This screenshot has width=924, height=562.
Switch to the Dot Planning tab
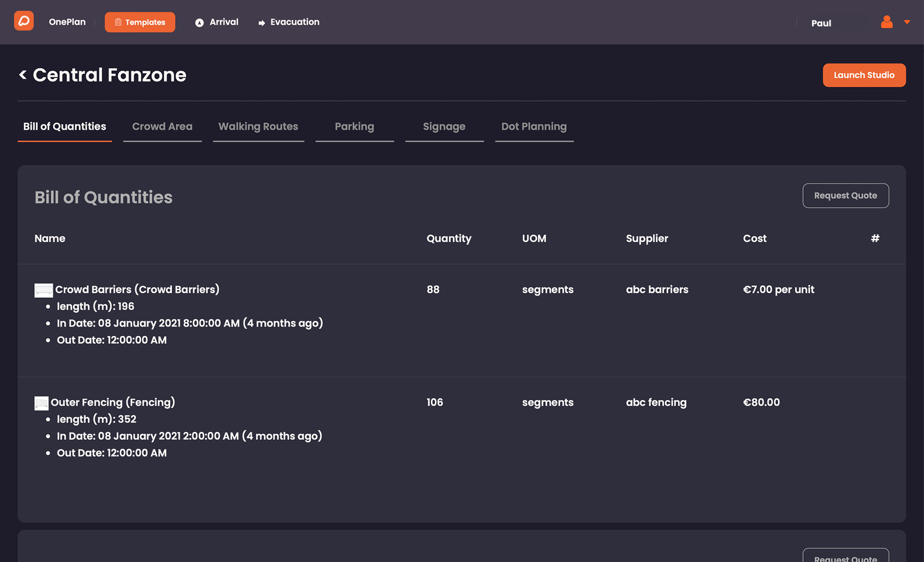tap(535, 127)
